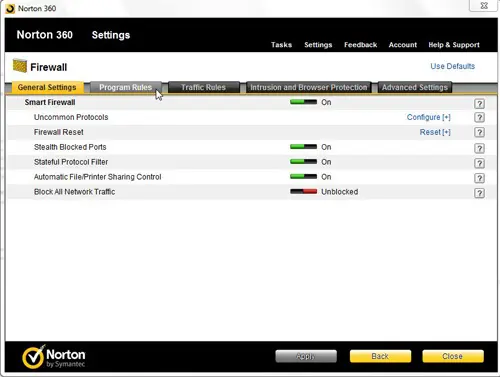Open help for Smart Firewall setting
500x377 pixels.
(x=479, y=104)
